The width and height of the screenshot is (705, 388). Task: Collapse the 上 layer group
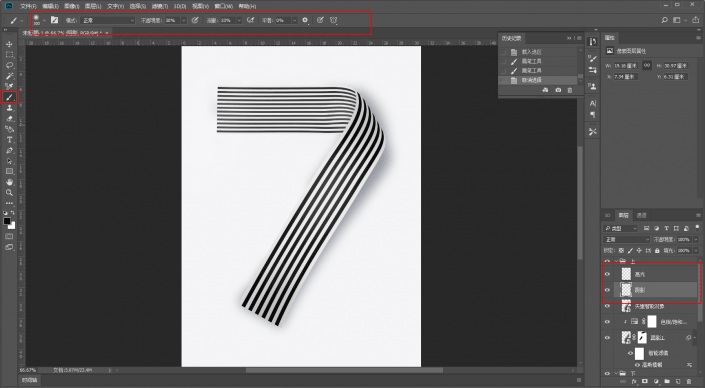click(616, 261)
